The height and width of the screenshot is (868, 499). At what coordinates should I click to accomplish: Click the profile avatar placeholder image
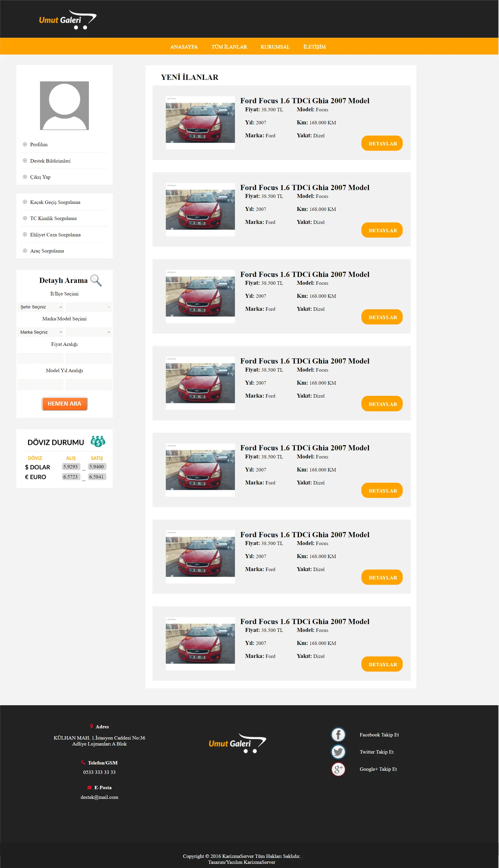(x=64, y=106)
